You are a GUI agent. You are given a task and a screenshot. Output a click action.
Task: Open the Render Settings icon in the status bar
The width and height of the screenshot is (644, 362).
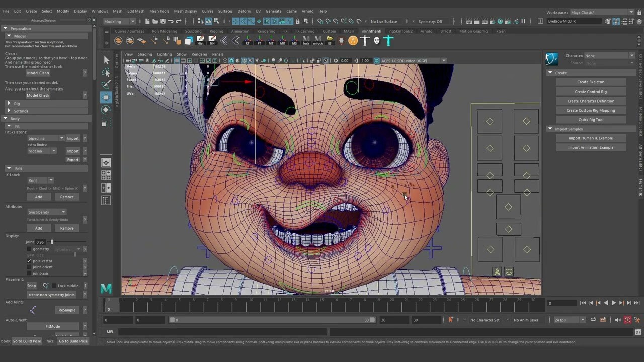click(492, 21)
